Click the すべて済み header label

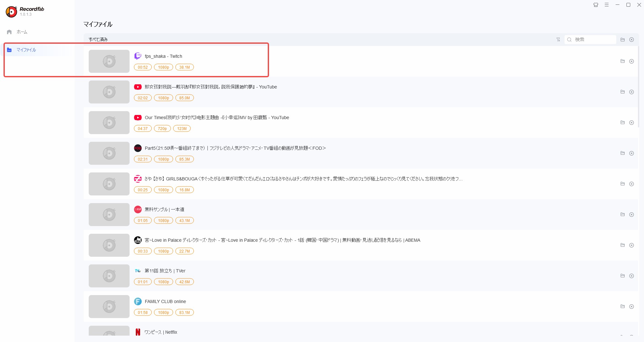[98, 40]
